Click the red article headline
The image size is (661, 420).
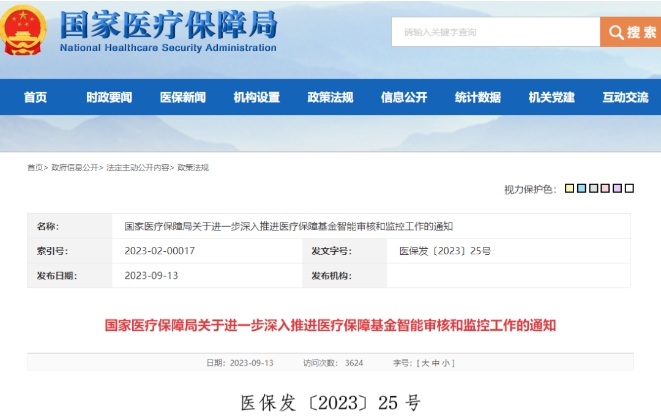[330, 326]
